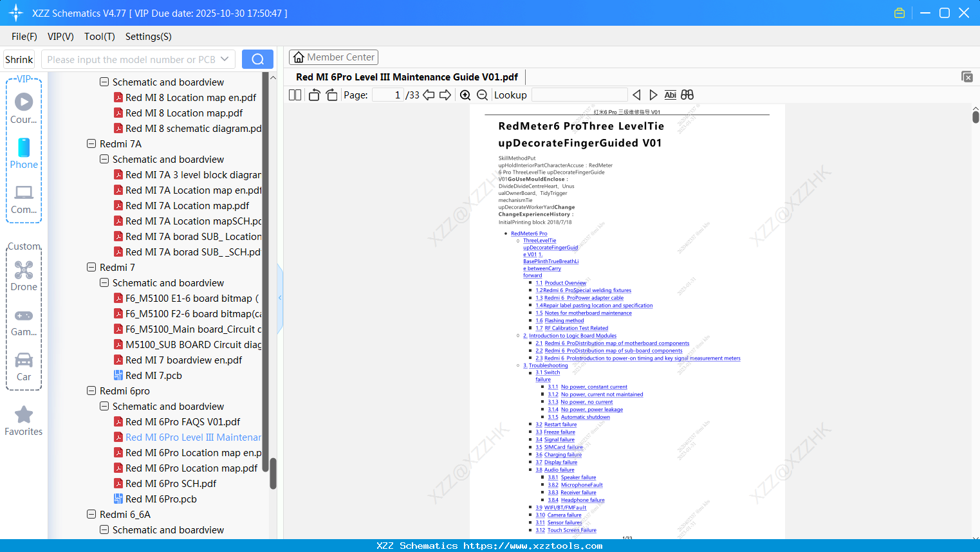Zoom out of the PDF
The image size is (980, 552).
(x=483, y=95)
